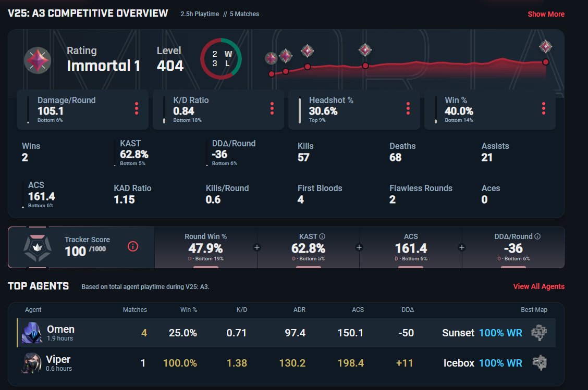Click the Sunset map icon
588x390 pixels.
539,333
